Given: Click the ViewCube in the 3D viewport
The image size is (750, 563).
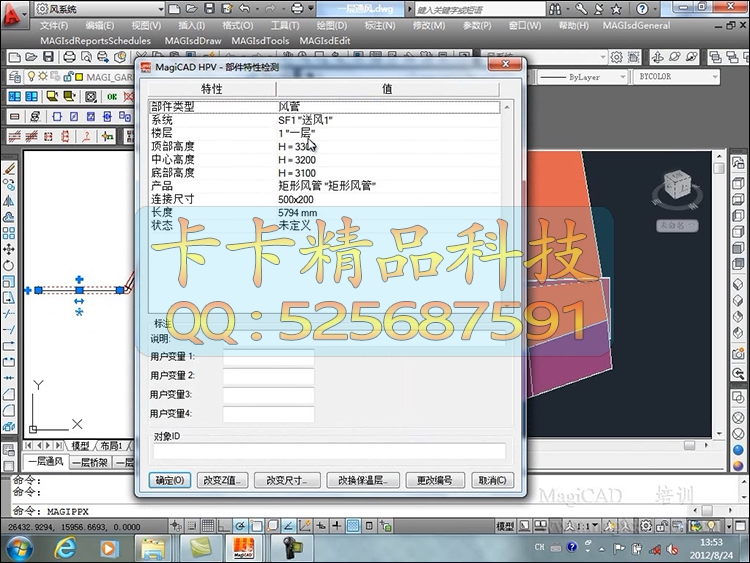Looking at the screenshot, I should [678, 185].
